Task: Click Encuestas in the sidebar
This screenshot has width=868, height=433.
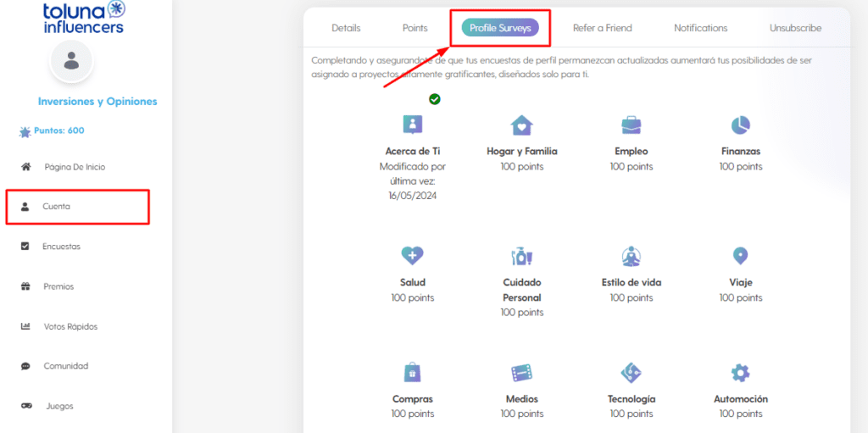Action: [61, 247]
